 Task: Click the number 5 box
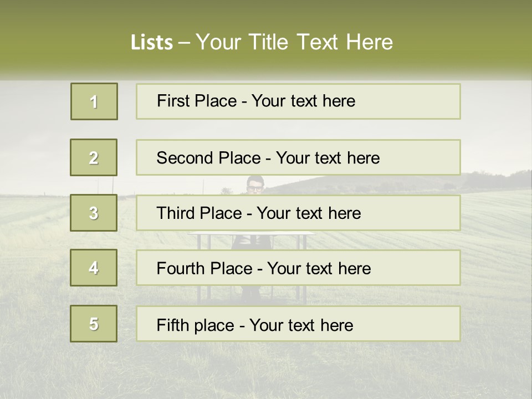click(x=94, y=324)
